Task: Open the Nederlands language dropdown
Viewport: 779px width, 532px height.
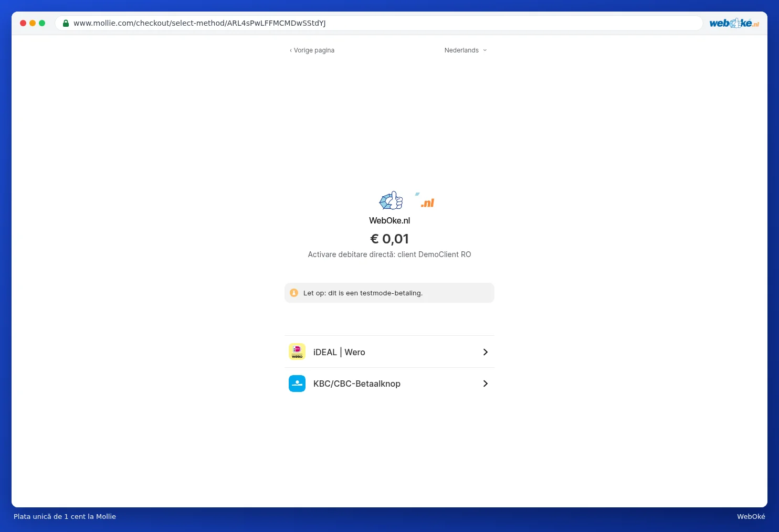Action: [x=466, y=50]
